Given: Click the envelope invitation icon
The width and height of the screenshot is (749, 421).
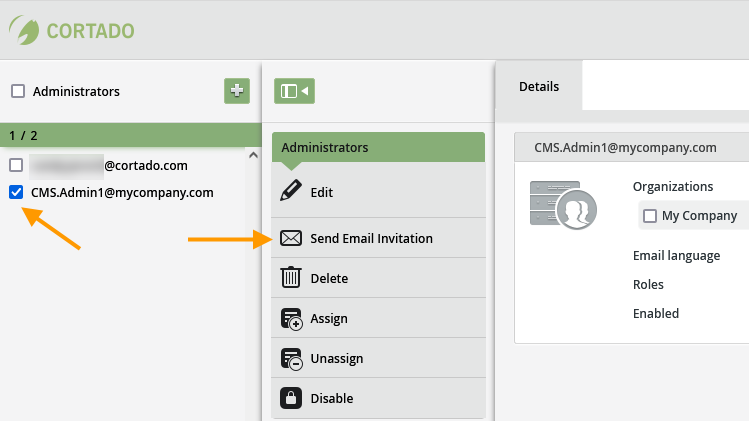Looking at the screenshot, I should click(291, 237).
